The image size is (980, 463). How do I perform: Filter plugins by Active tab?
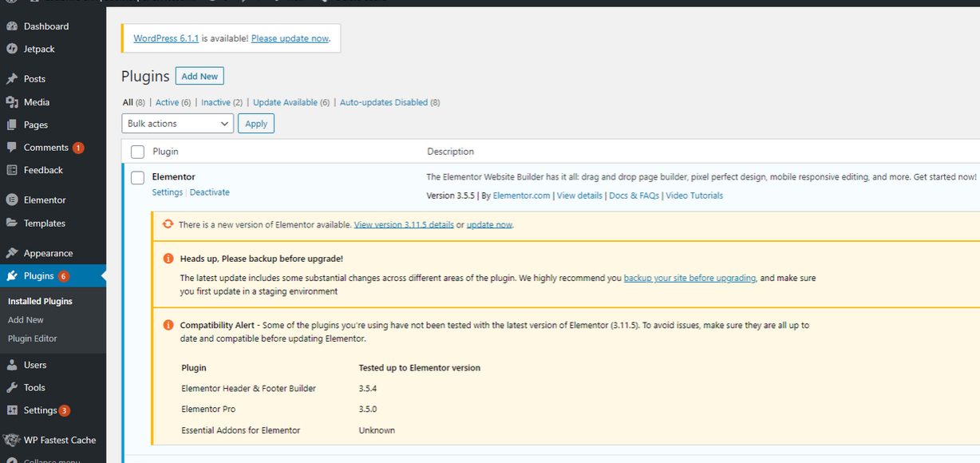(167, 102)
